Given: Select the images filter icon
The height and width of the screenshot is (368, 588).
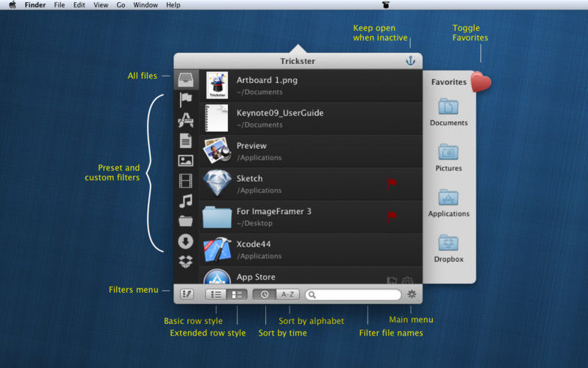Looking at the screenshot, I should click(x=186, y=160).
